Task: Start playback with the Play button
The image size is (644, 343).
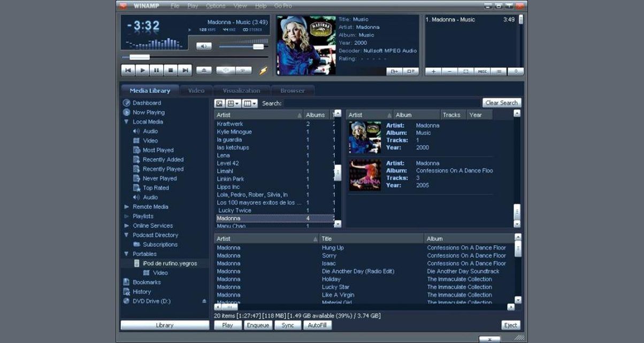Action: [x=142, y=69]
